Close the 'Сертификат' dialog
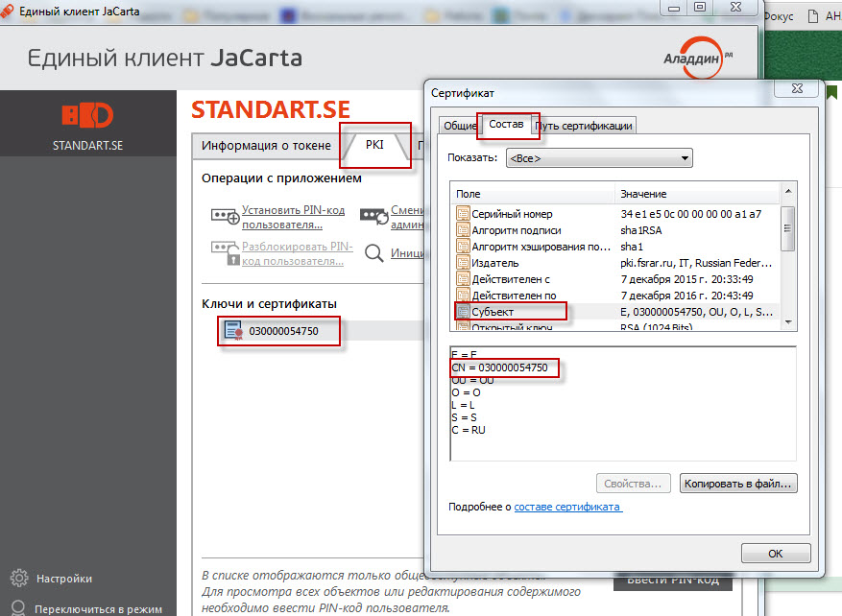Screen dimensions: 842x616 [x=798, y=88]
